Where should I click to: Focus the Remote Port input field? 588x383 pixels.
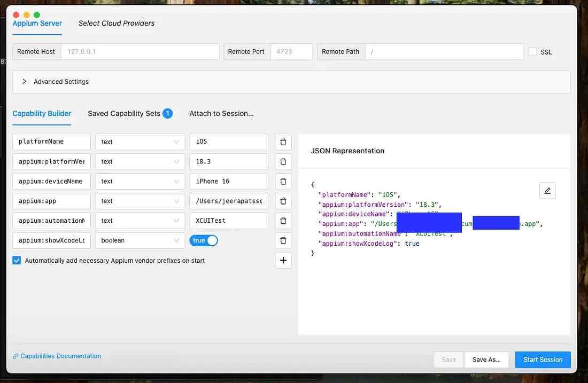click(x=291, y=52)
